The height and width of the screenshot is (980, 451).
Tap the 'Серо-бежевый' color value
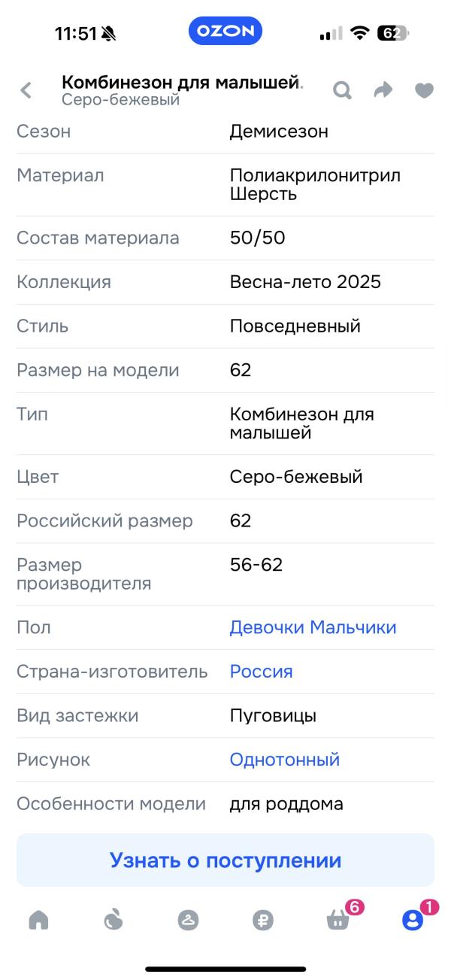tap(296, 477)
